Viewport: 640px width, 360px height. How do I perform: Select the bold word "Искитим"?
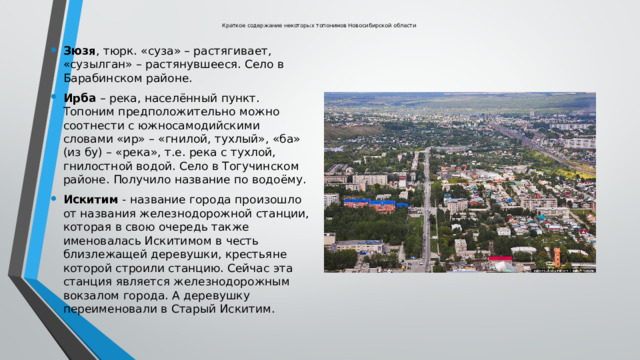coord(91,200)
